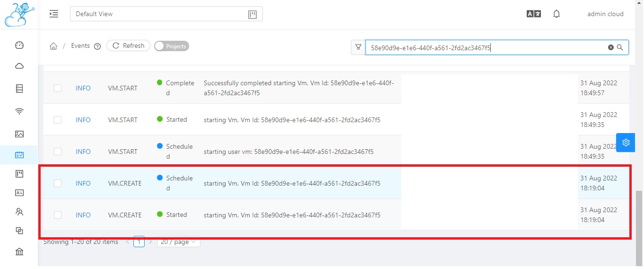Viewport: 644px width, 269px height.
Task: Click 'Successfully completed starting Vm' description
Action: click(x=299, y=88)
